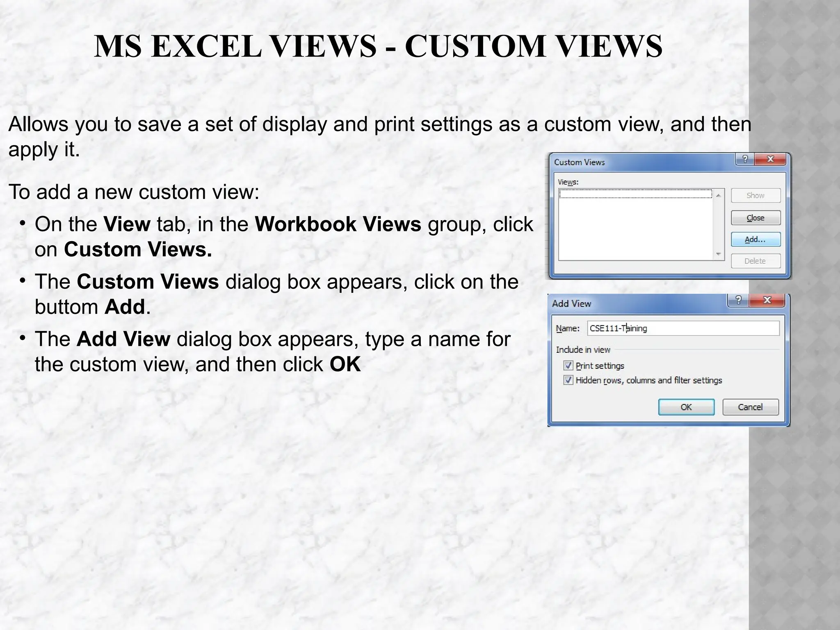840x630 pixels.
Task: Toggle Hidden rows, columns and filter settings
Action: coord(568,380)
